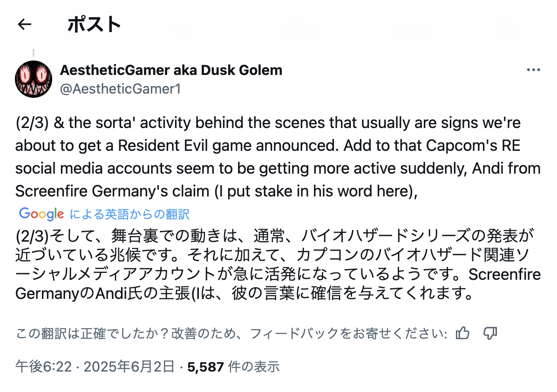Select the による英語からの翻訳 link
557x392 pixels.
coord(129,214)
